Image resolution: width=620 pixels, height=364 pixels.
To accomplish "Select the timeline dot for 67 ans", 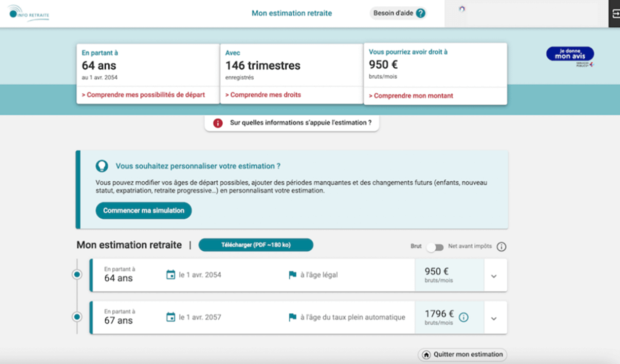I will point(77,317).
